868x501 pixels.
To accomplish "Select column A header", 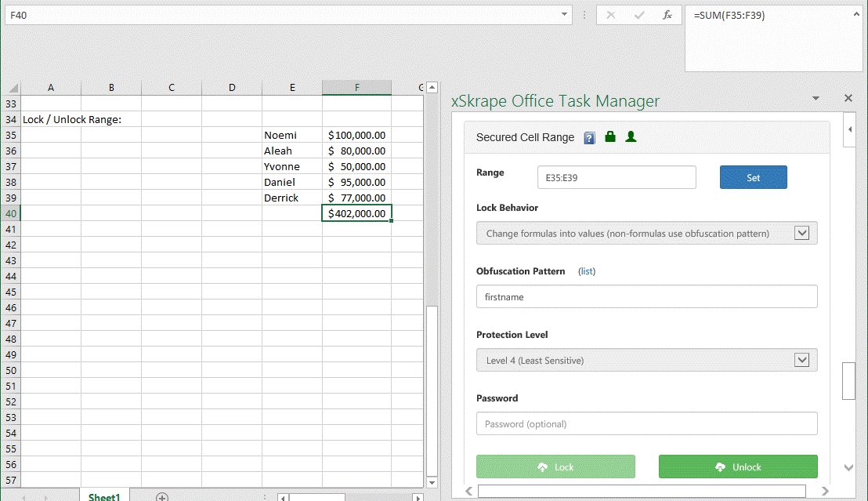I will click(50, 88).
